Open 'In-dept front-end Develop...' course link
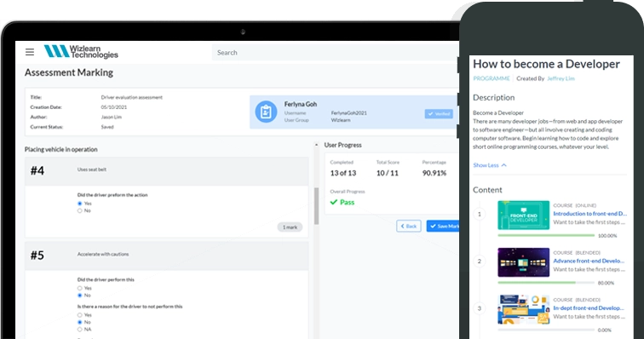Image resolution: width=644 pixels, height=339 pixels. 589,308
